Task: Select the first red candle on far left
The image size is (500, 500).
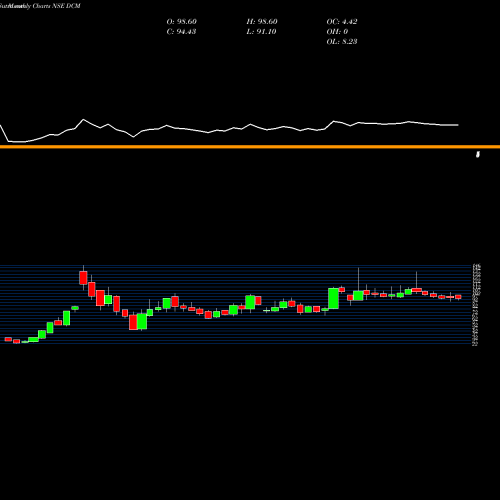Action: (x=8, y=339)
